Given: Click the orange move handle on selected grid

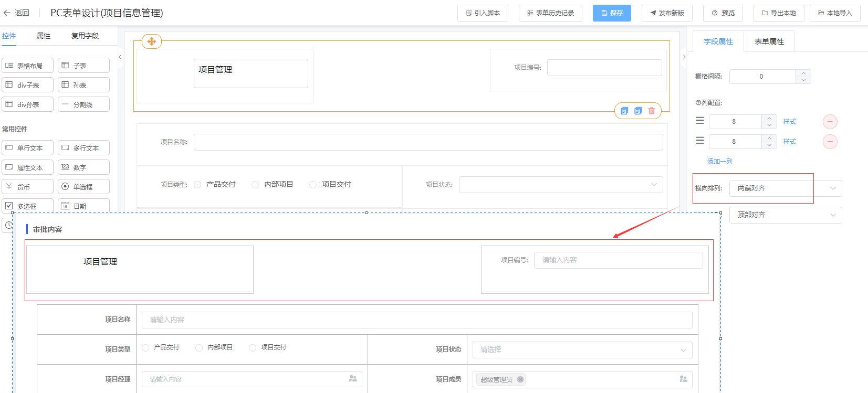Looking at the screenshot, I should (151, 41).
